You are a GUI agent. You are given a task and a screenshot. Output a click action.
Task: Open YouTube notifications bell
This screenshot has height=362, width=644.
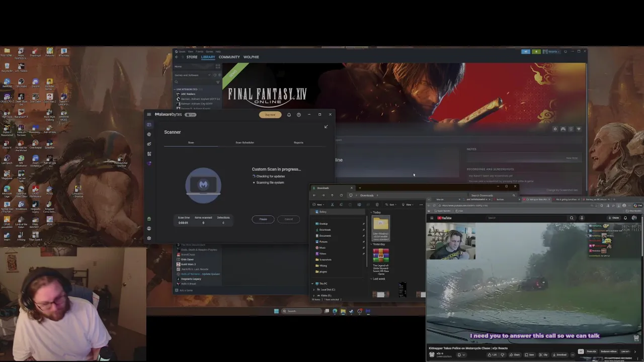(x=625, y=218)
